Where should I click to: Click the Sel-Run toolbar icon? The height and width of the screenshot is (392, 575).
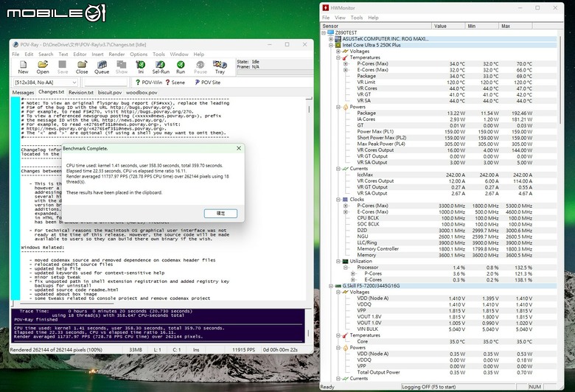[x=161, y=67]
